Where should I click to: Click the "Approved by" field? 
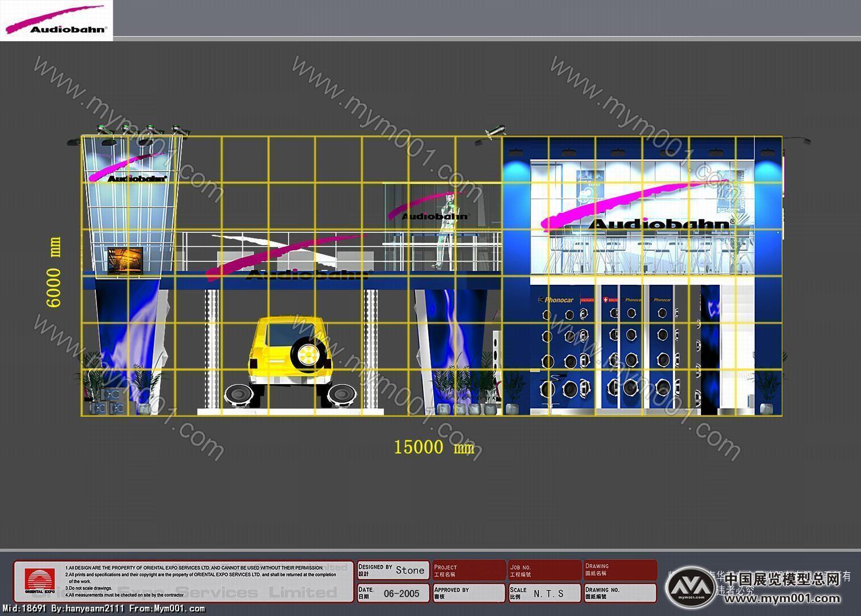[x=469, y=593]
